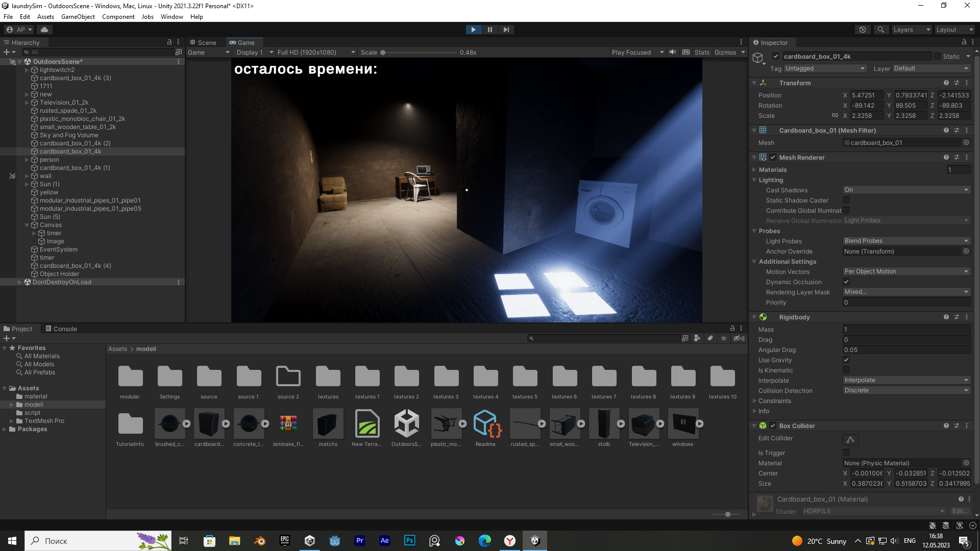Open Rigidbody component preset icon
Screen dimensions: 980x551
click(x=957, y=317)
